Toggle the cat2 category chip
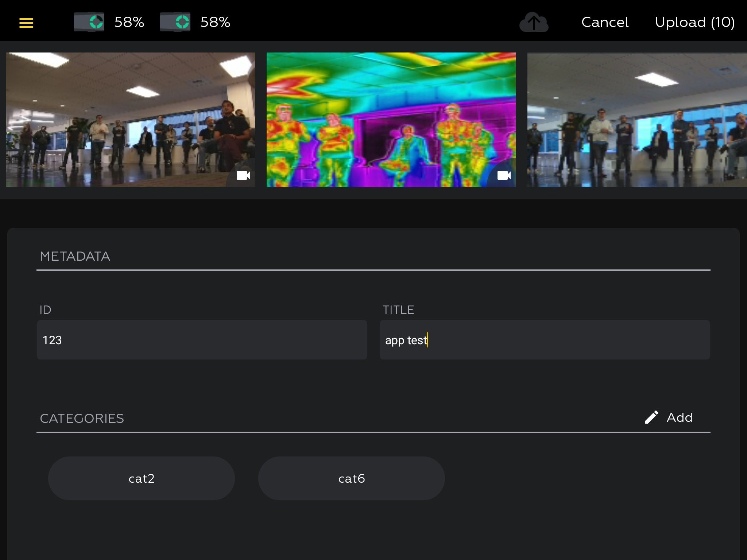The width and height of the screenshot is (747, 560). (142, 478)
